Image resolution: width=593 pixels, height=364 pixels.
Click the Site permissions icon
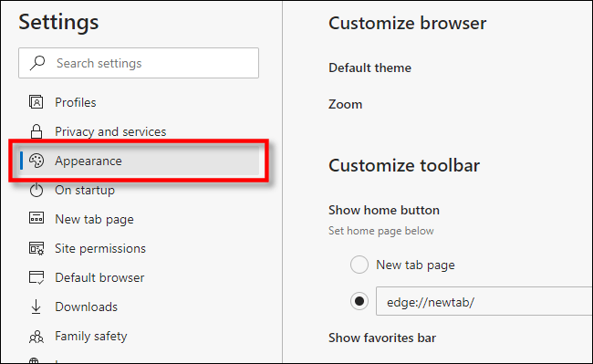coord(36,248)
